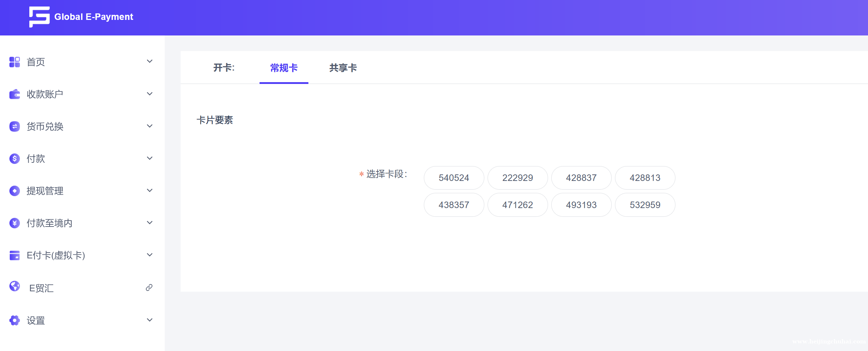Click the E贸汇 globe icon
Image resolution: width=868 pixels, height=351 pixels.
click(14, 286)
